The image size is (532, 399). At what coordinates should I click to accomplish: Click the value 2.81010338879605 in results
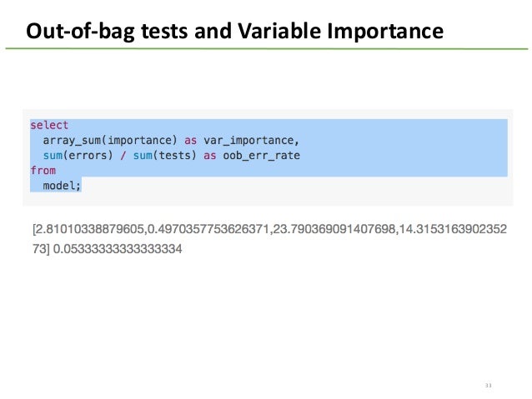[x=90, y=229]
